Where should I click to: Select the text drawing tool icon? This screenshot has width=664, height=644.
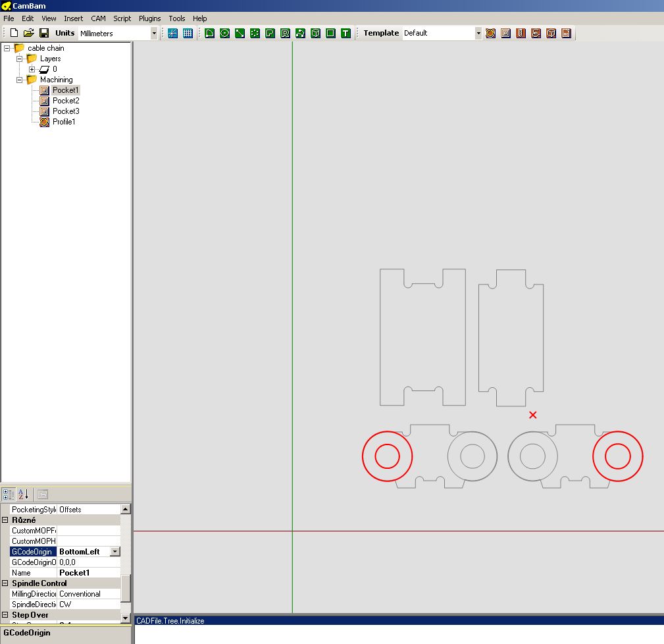(345, 33)
